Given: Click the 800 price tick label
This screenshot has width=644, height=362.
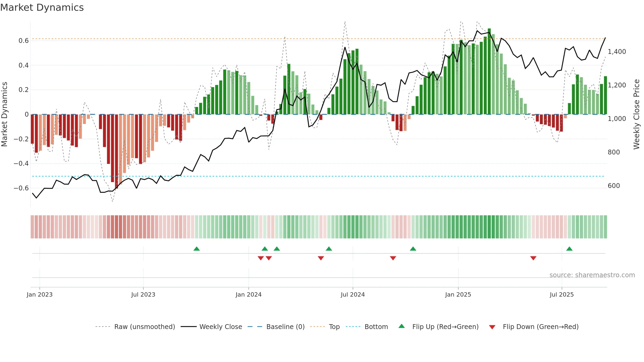Looking at the screenshot, I should click(614, 152).
